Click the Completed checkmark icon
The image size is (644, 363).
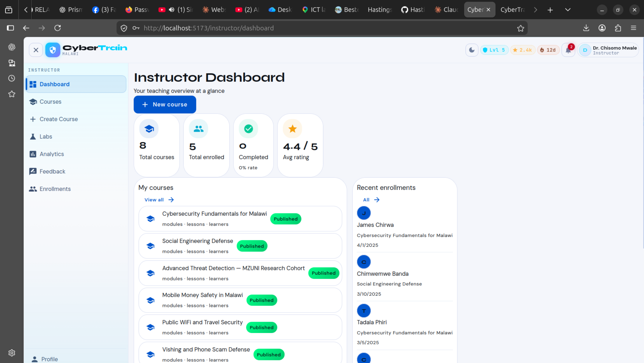tap(248, 129)
